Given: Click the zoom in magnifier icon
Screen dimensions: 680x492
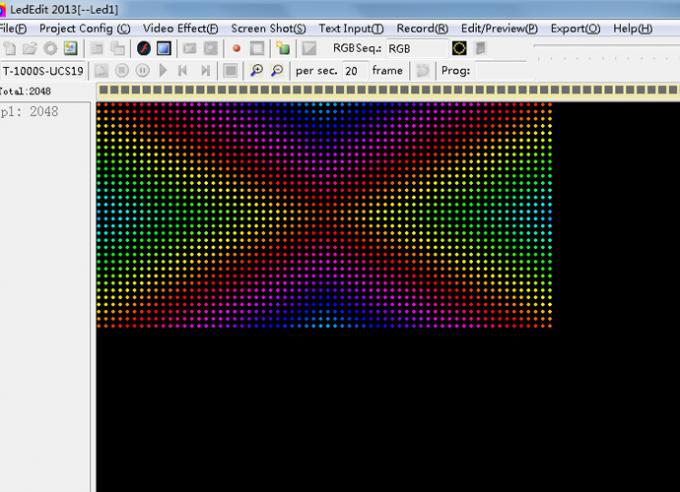Looking at the screenshot, I should 257,70.
